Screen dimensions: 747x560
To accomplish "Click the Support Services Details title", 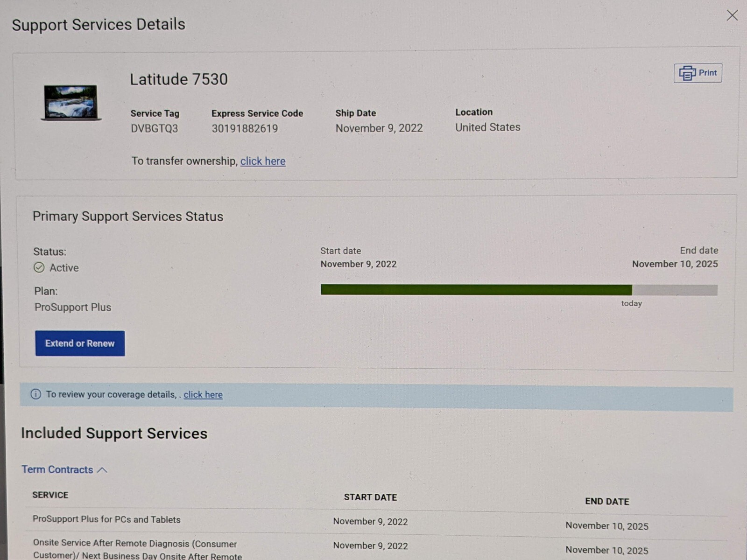I will click(x=99, y=24).
